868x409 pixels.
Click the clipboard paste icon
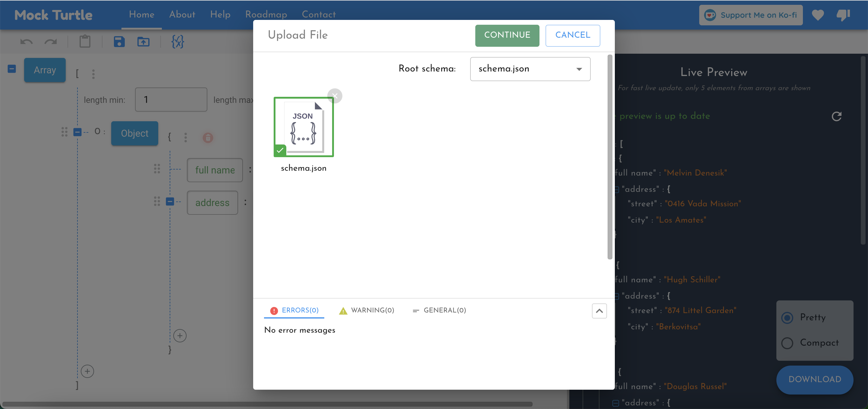click(x=85, y=42)
